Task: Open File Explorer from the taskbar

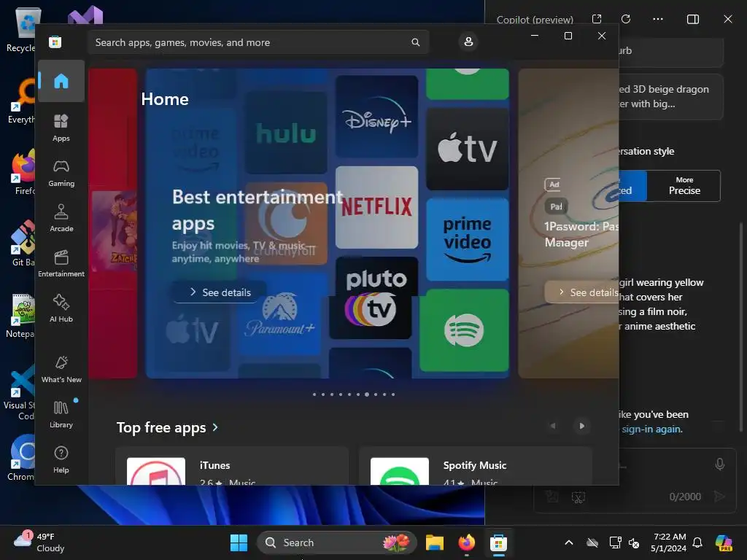Action: pyautogui.click(x=435, y=542)
